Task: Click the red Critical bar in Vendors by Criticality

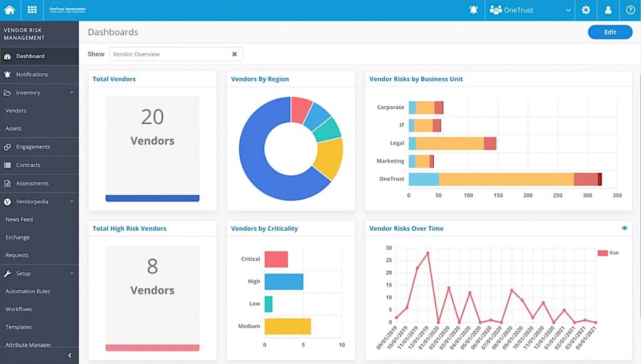Action: click(276, 258)
